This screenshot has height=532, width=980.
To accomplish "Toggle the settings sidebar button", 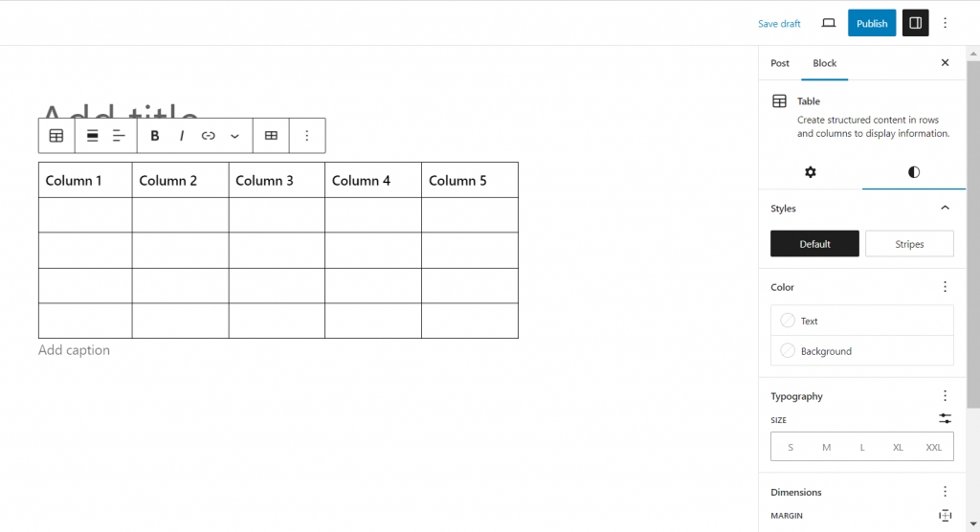I will coord(915,23).
